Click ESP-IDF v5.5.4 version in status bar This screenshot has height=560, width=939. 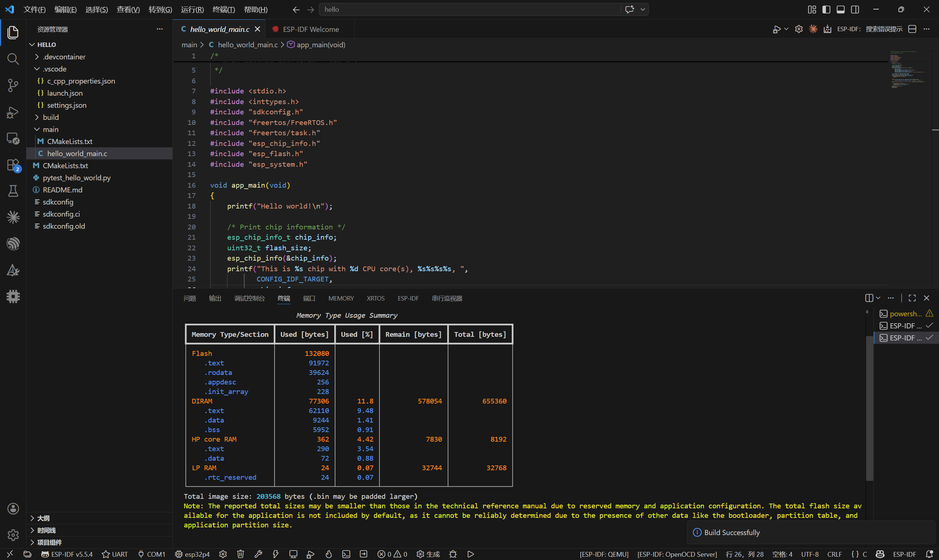(x=67, y=554)
